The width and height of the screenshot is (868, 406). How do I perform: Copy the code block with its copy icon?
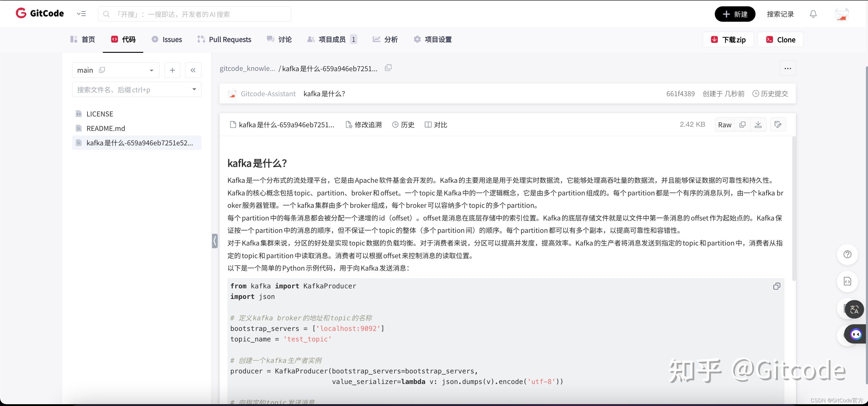pyautogui.click(x=777, y=286)
